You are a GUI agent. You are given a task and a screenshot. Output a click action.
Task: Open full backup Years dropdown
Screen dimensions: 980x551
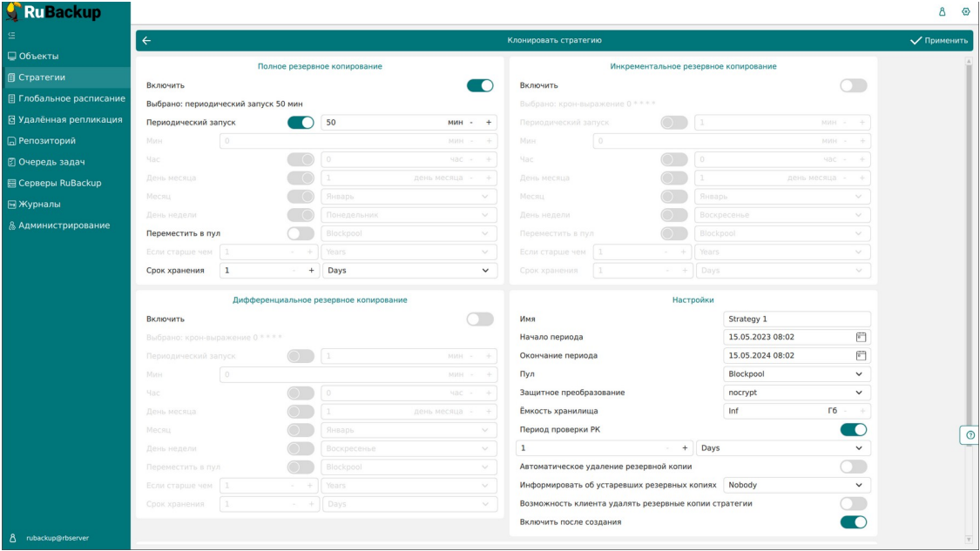click(x=409, y=252)
